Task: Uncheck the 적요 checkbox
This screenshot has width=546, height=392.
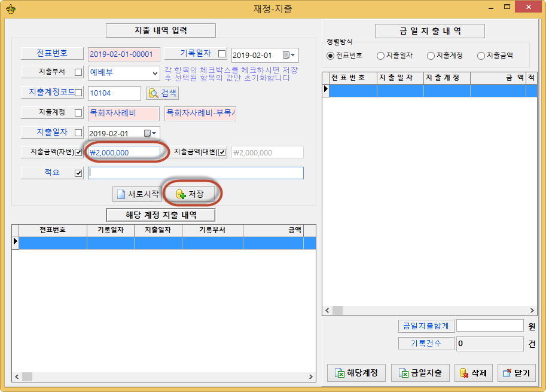Action: (x=78, y=173)
